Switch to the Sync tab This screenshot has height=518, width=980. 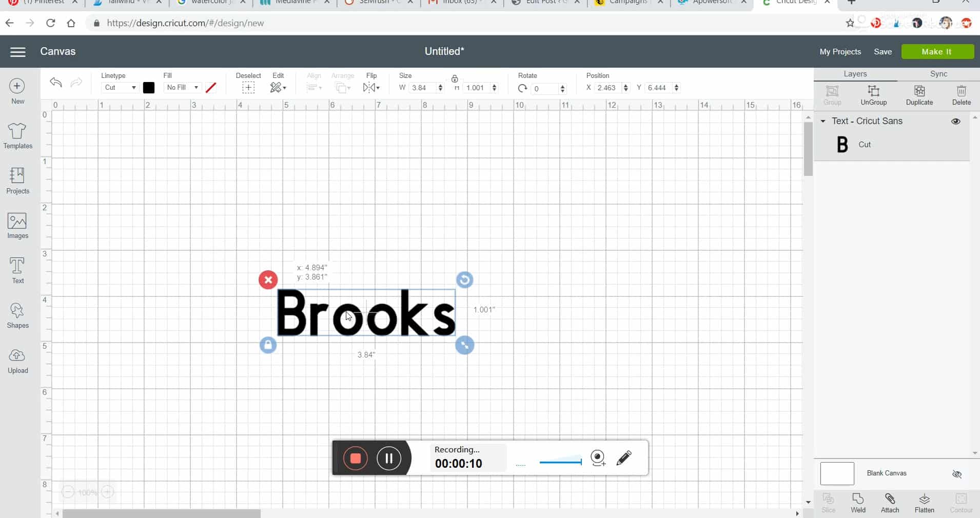click(938, 74)
